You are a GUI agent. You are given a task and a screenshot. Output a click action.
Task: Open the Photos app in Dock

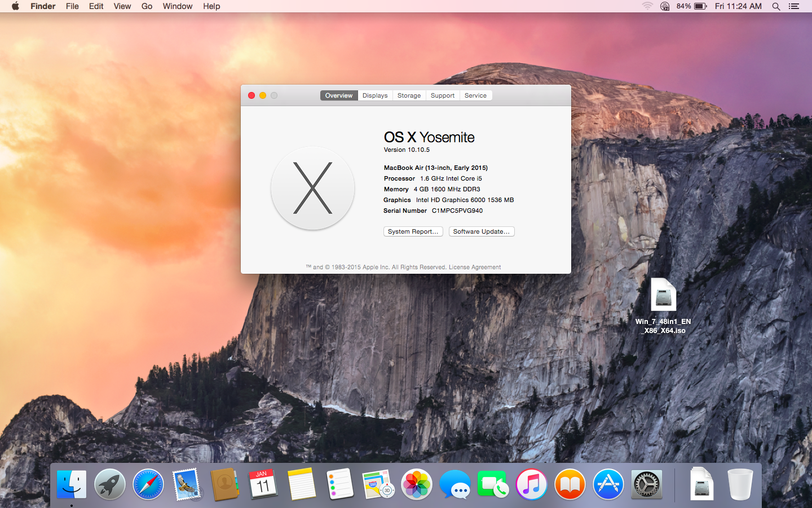[x=417, y=484]
